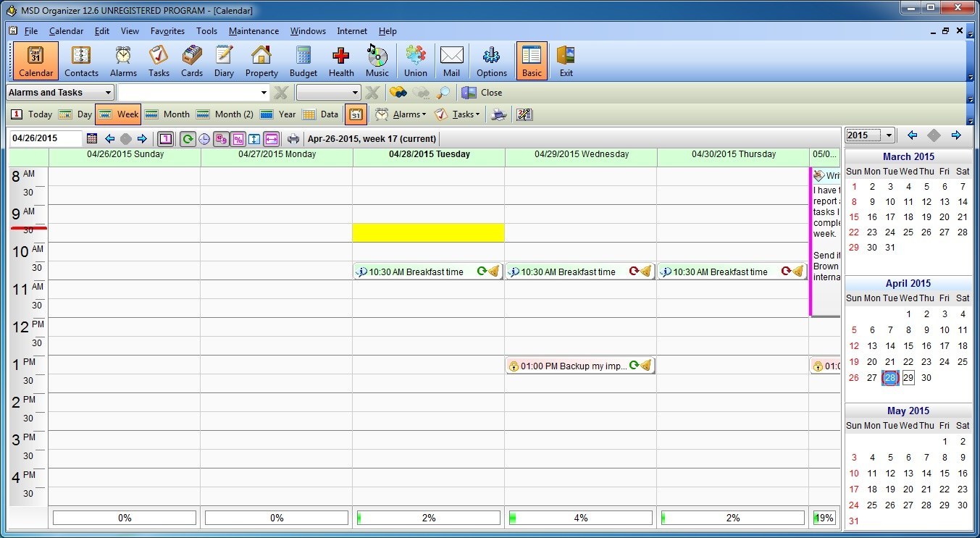Open the Union module
This screenshot has width=980, height=538.
click(416, 61)
